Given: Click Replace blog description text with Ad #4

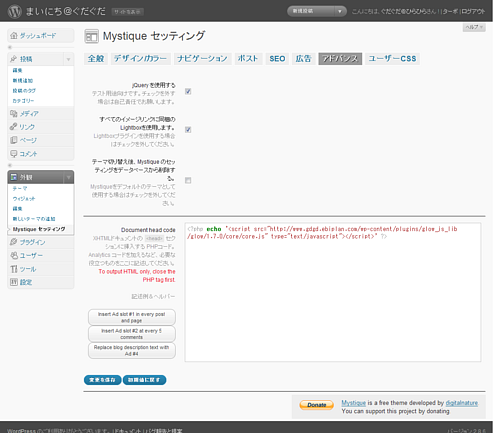Looking at the screenshot, I should coord(132,350).
